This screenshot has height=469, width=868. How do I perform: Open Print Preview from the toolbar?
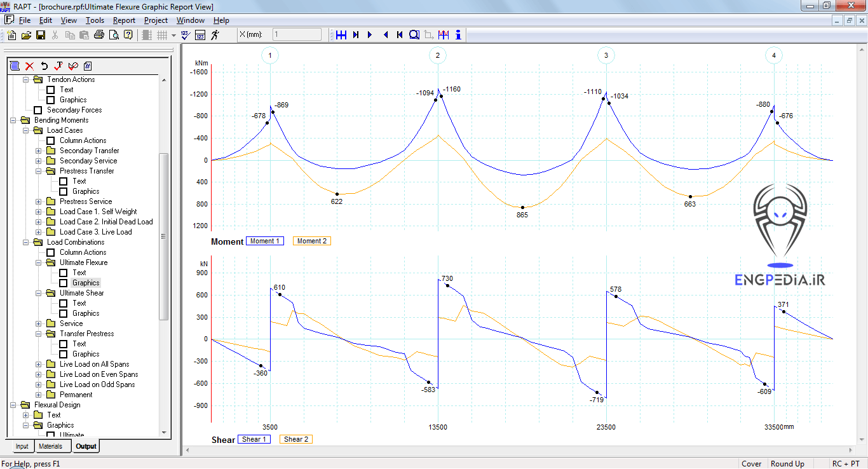[x=114, y=35]
